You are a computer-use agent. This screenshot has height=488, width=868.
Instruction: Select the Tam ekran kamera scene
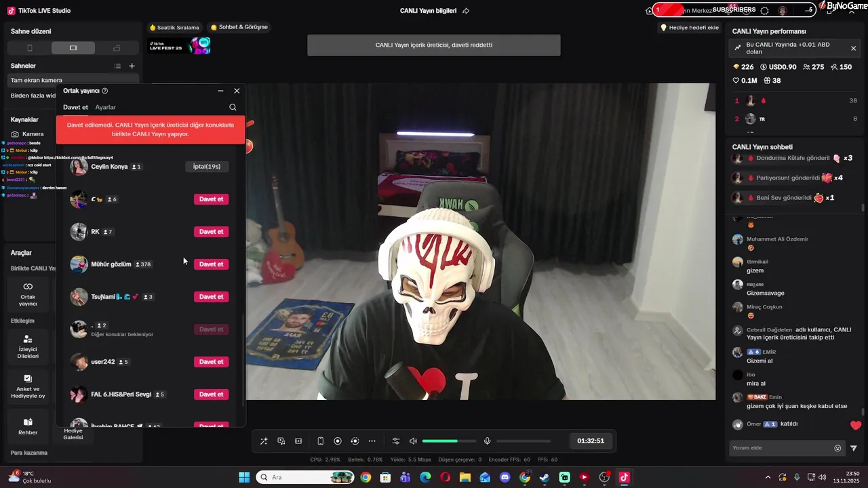click(73, 80)
